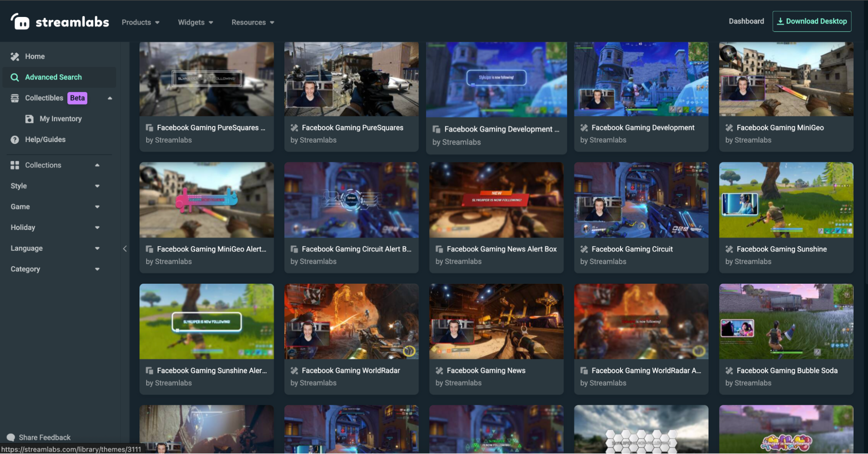868x454 pixels.
Task: Click the Home sidebar icon
Action: [x=15, y=56]
